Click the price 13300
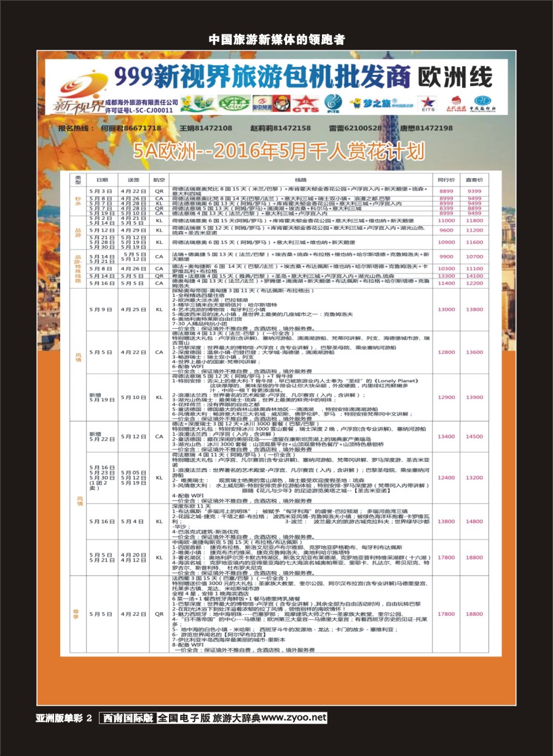Screen dimensions: 553x756 (x=446, y=276)
